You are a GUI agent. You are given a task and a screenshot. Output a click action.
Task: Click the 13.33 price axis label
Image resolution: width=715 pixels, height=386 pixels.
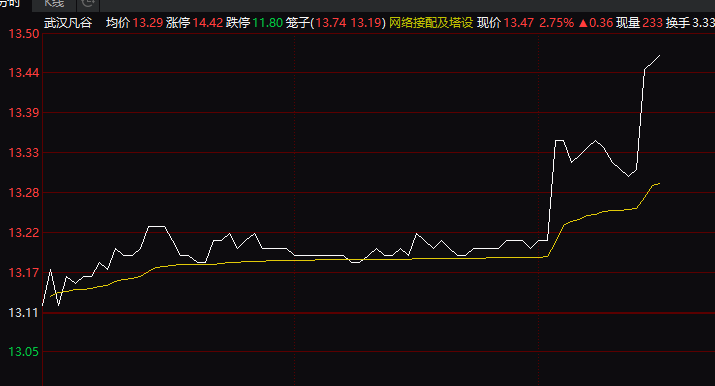tap(24, 153)
